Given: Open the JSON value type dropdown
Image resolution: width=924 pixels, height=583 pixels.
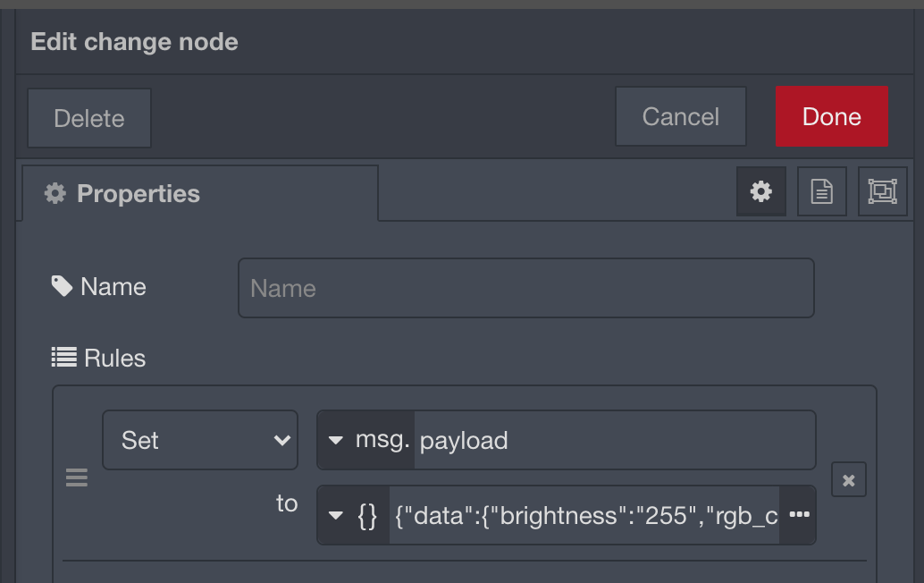Looking at the screenshot, I should point(336,515).
